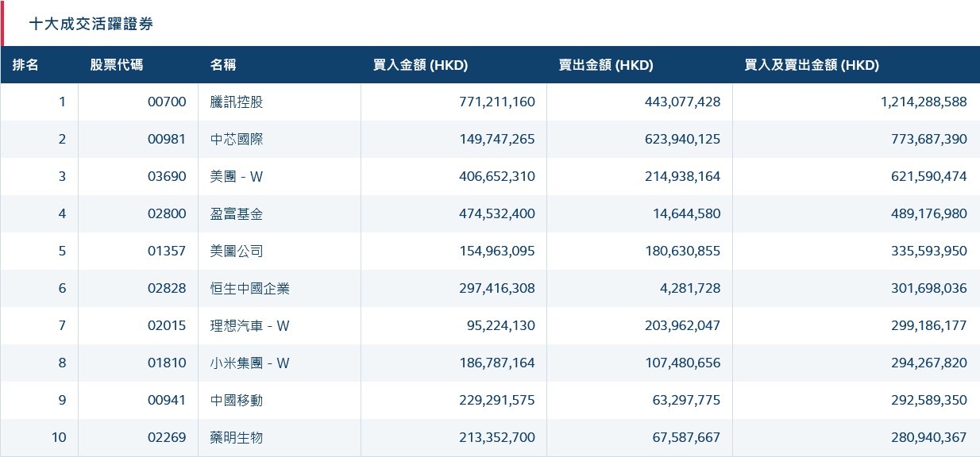Open 小米集團－W stock name link
The width and height of the screenshot is (980, 457).
click(x=244, y=363)
